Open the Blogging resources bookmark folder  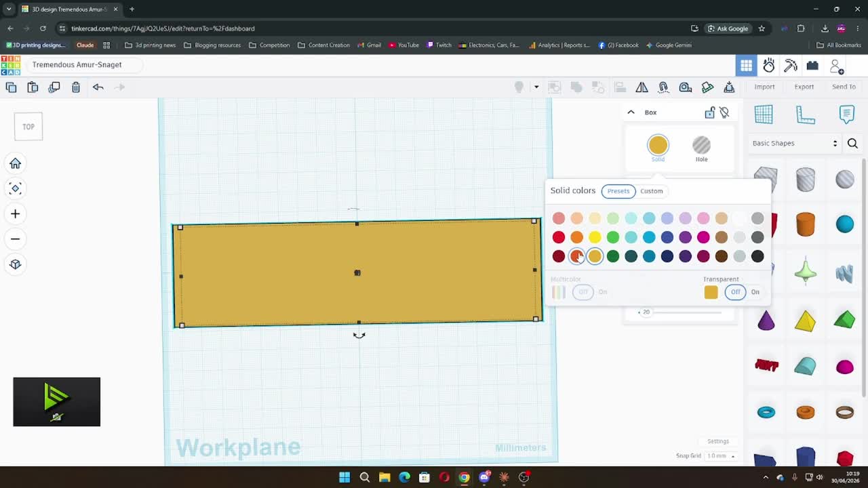coord(212,45)
